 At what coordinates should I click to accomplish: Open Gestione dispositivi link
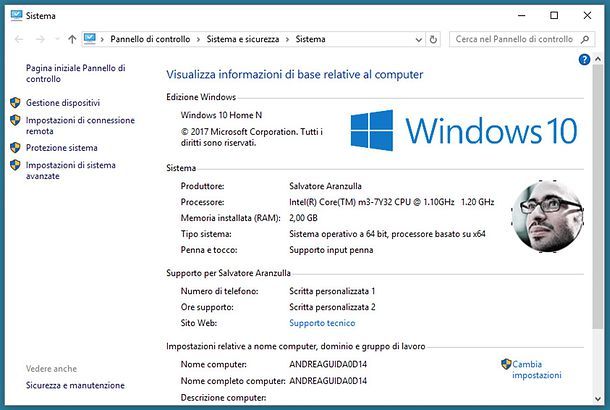pos(63,103)
